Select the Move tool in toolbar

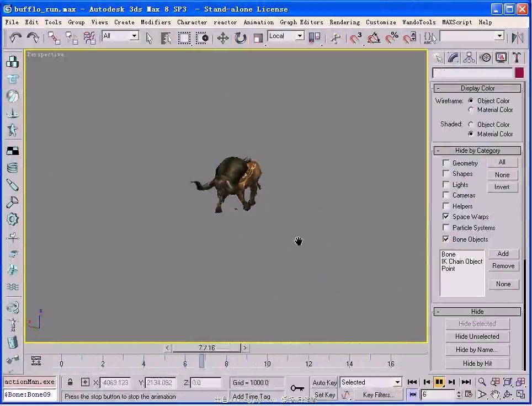click(223, 38)
